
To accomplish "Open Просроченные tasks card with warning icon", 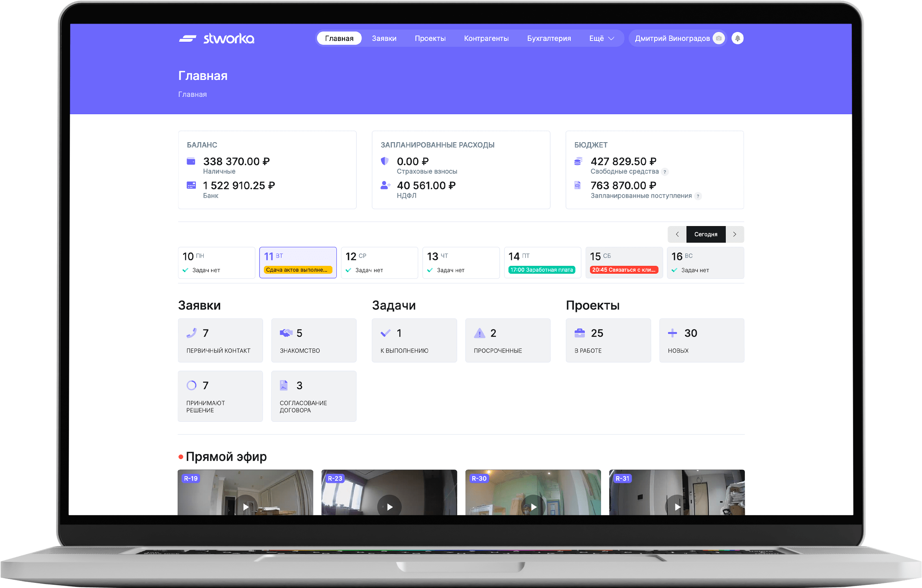I will tap(507, 340).
